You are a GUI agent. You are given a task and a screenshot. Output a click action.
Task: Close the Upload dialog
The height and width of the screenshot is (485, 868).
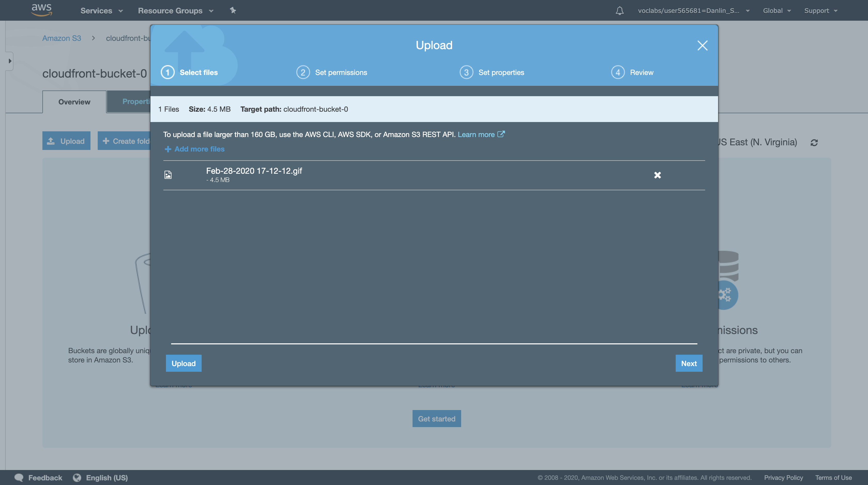pyautogui.click(x=702, y=46)
